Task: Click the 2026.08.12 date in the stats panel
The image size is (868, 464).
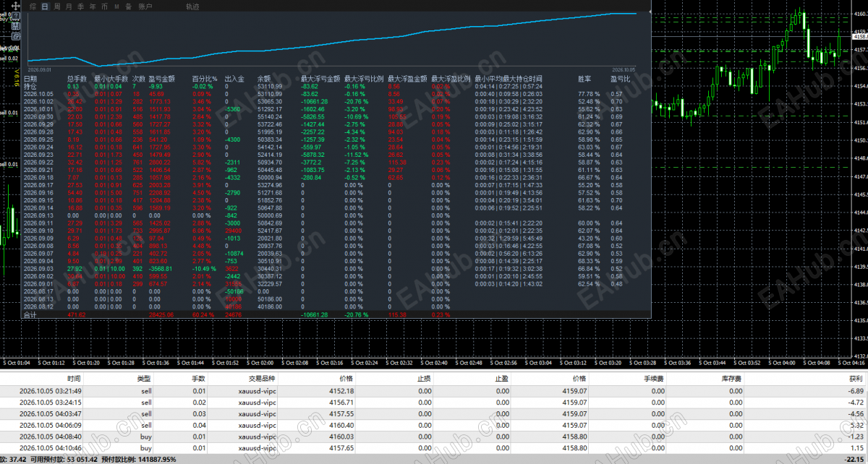Action: click(x=38, y=306)
